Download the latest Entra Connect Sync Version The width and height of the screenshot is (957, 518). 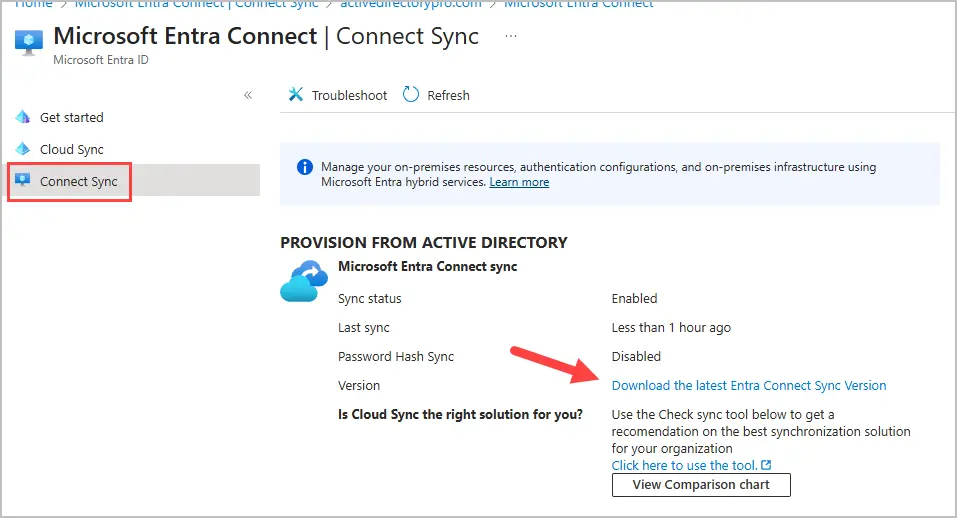click(x=748, y=385)
